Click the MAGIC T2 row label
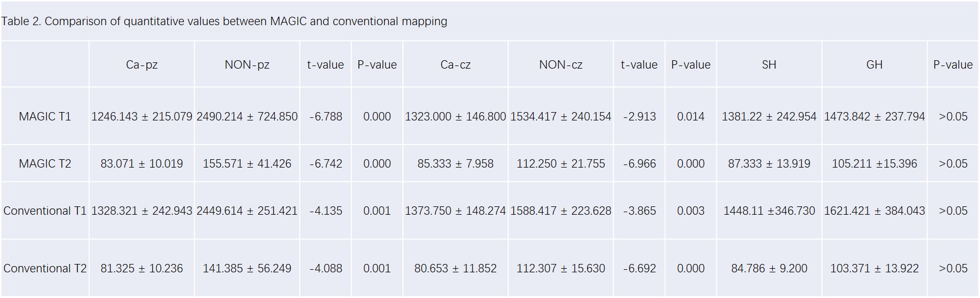 (x=45, y=163)
